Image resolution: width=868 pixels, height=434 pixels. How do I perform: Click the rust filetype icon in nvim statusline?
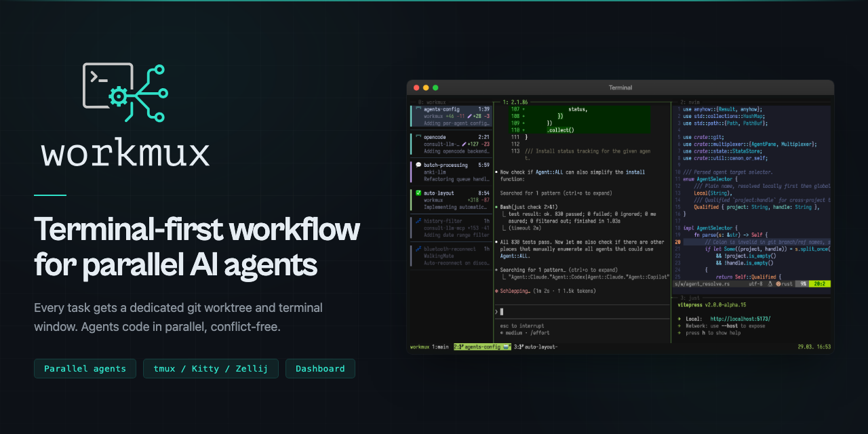(778, 283)
